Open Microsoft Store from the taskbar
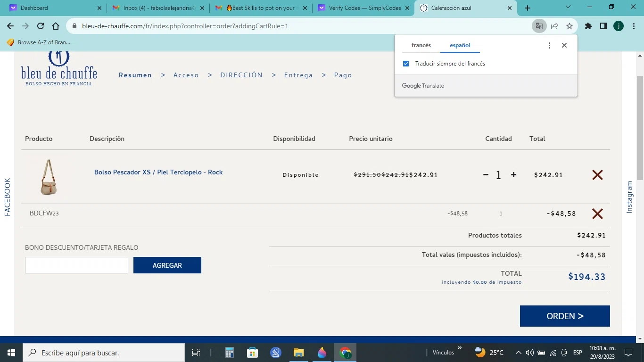The image size is (644, 362). [x=253, y=353]
